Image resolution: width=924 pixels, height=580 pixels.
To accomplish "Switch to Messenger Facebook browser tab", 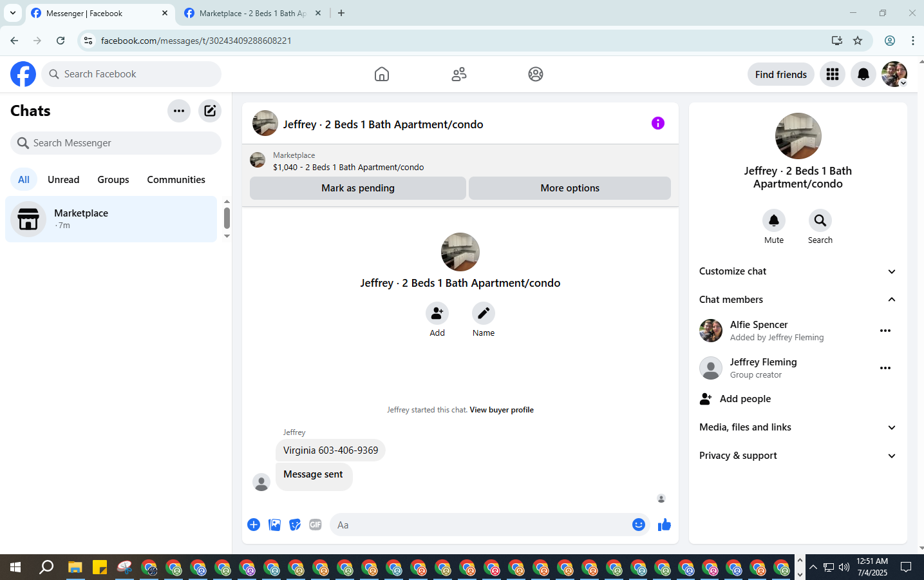I will [x=100, y=13].
